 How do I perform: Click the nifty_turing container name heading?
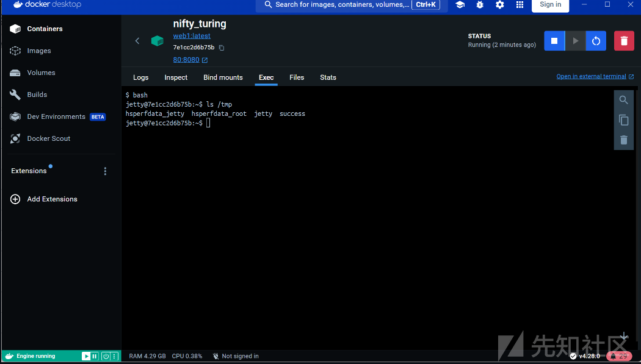(200, 24)
